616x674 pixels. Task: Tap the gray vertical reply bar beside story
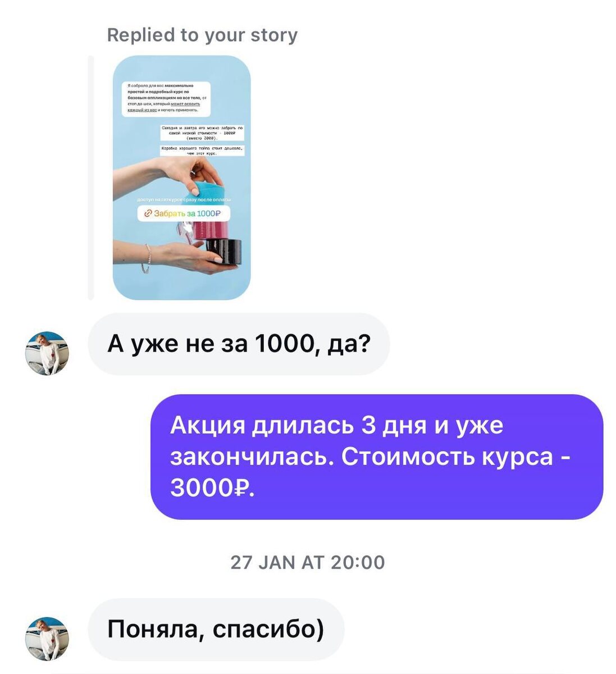91,177
